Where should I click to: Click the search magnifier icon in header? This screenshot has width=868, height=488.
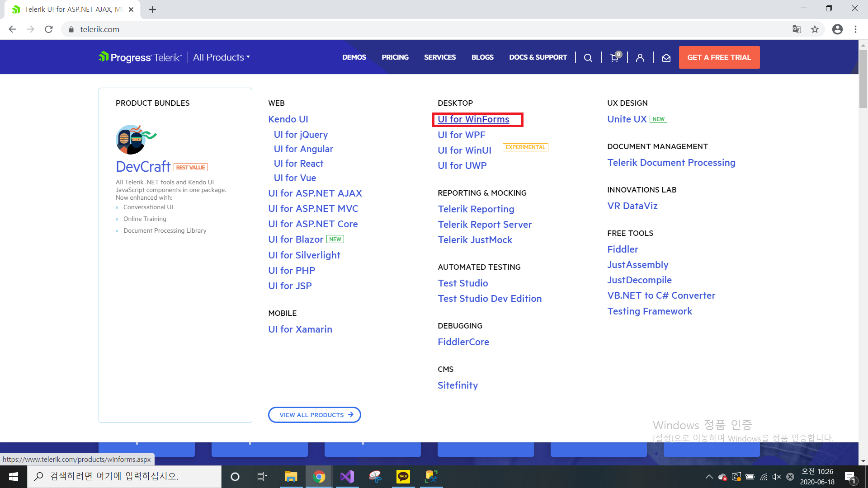[x=588, y=58]
